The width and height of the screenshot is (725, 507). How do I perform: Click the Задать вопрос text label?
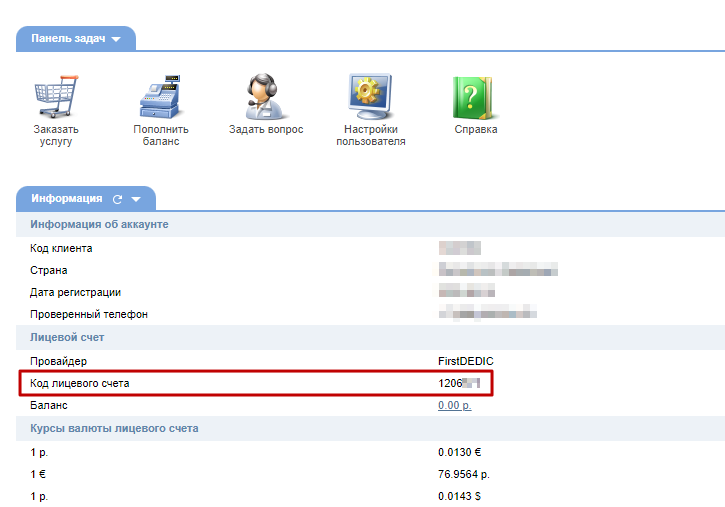[x=266, y=129]
